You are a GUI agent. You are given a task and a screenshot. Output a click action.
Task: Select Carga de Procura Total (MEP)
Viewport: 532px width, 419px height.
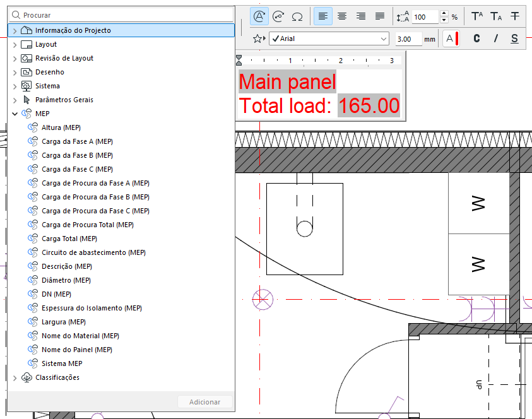pos(88,225)
